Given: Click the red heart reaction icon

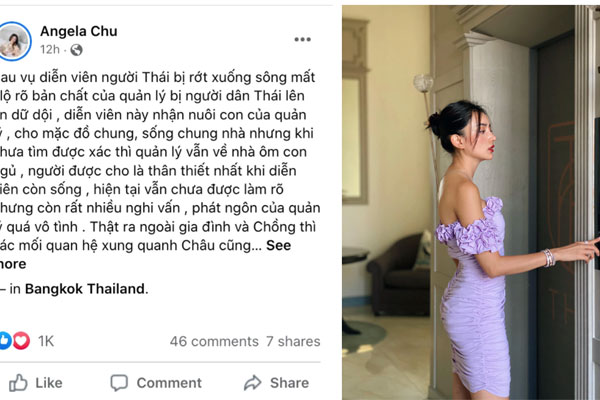Looking at the screenshot, I should pyautogui.click(x=21, y=340).
